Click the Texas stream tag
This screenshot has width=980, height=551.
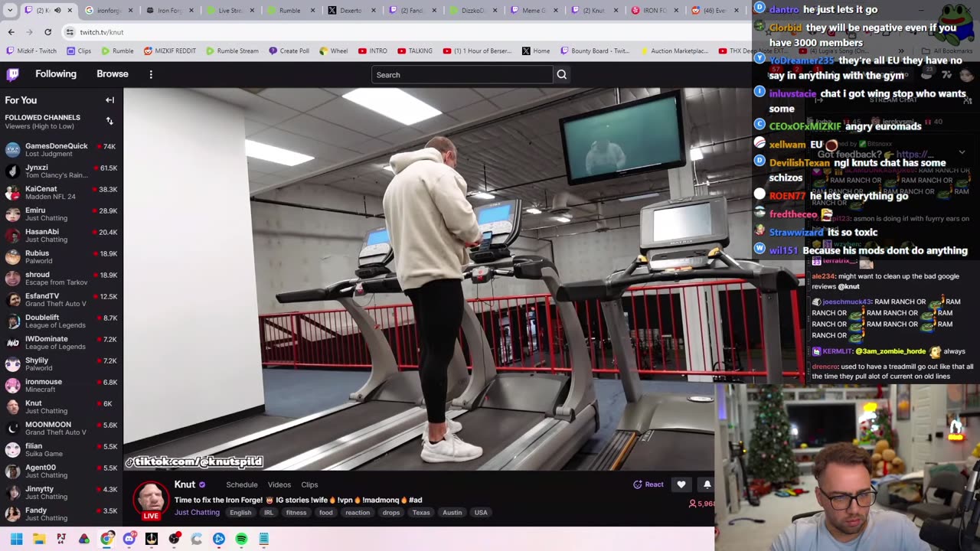421,513
